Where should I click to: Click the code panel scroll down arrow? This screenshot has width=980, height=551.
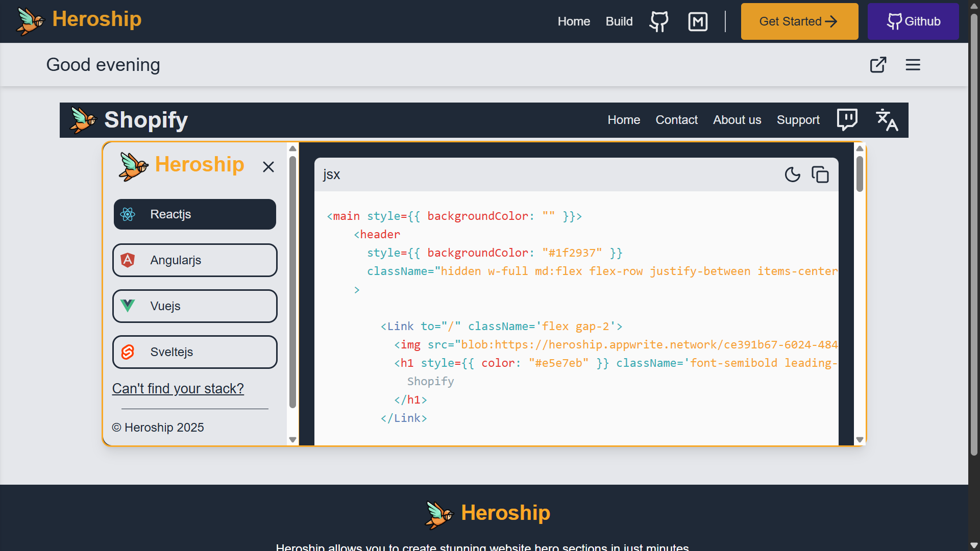(860, 439)
